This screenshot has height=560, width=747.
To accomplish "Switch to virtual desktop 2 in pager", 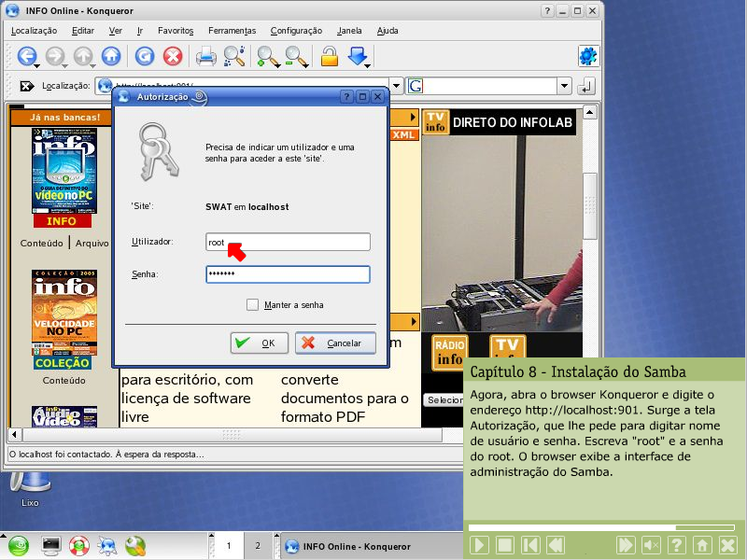I will [x=257, y=546].
